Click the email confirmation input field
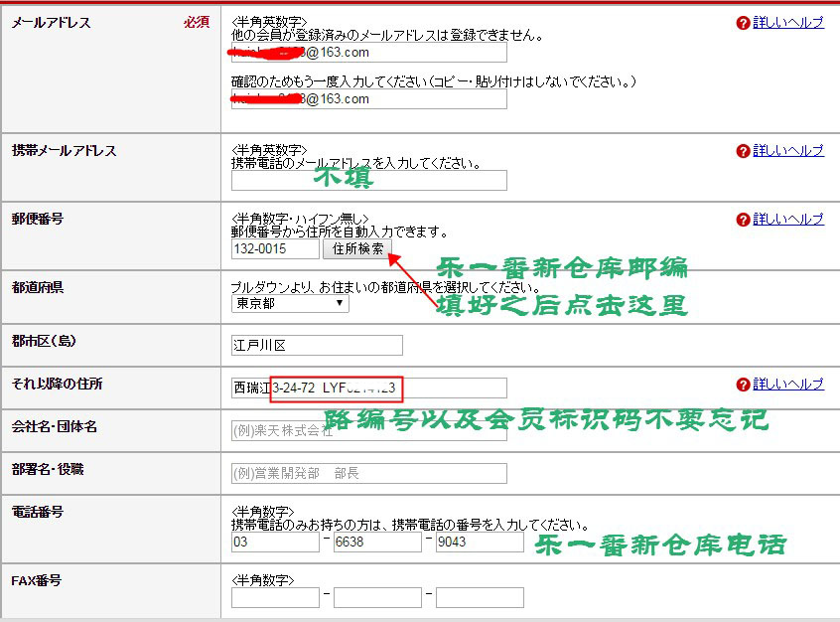This screenshot has height=622, width=840. pos(368,99)
